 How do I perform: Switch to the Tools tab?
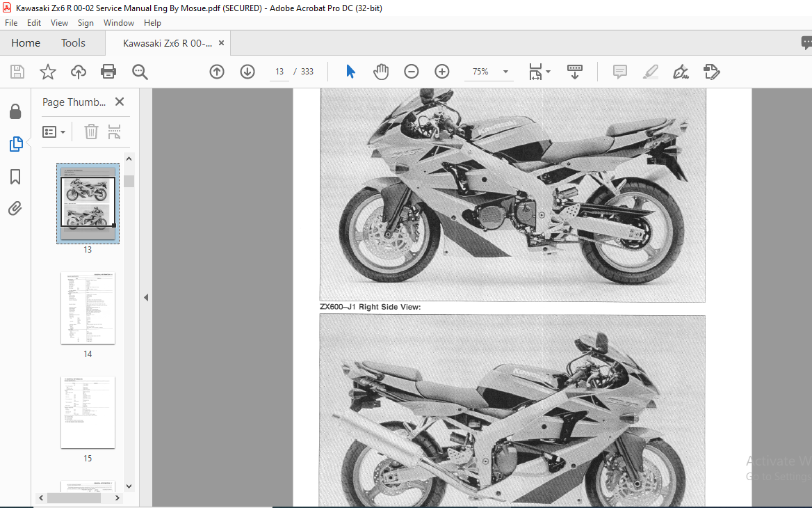(73, 43)
